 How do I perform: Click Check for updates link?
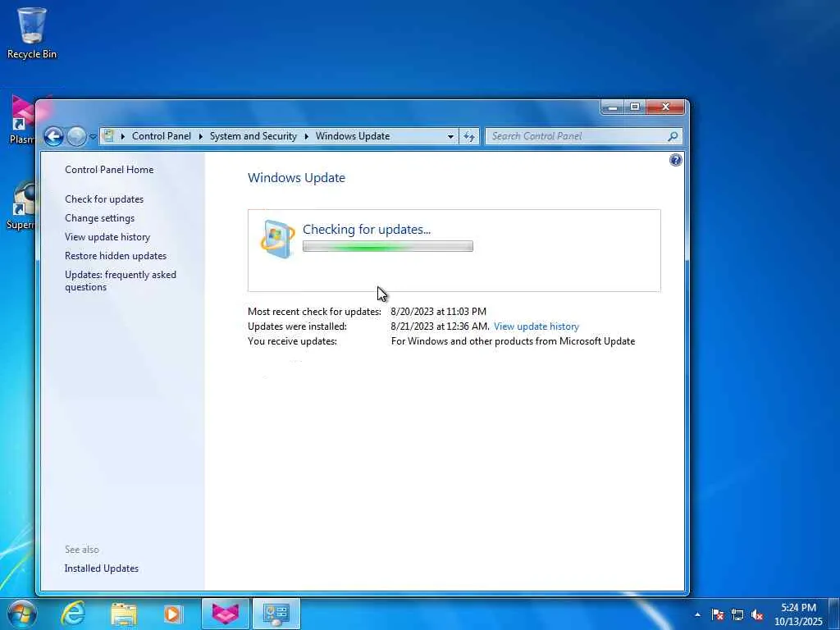[104, 199]
